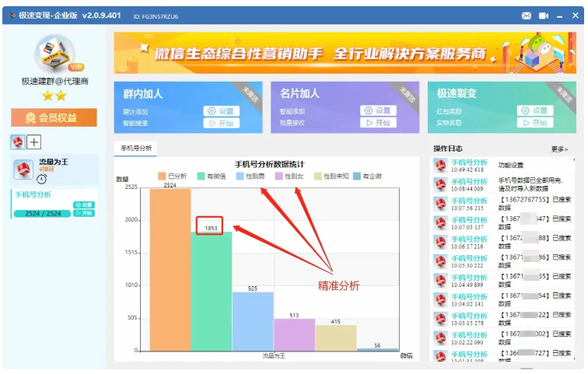588x374 pixels.
Task: Click the orange 2524 bar in chart
Action: click(170, 270)
